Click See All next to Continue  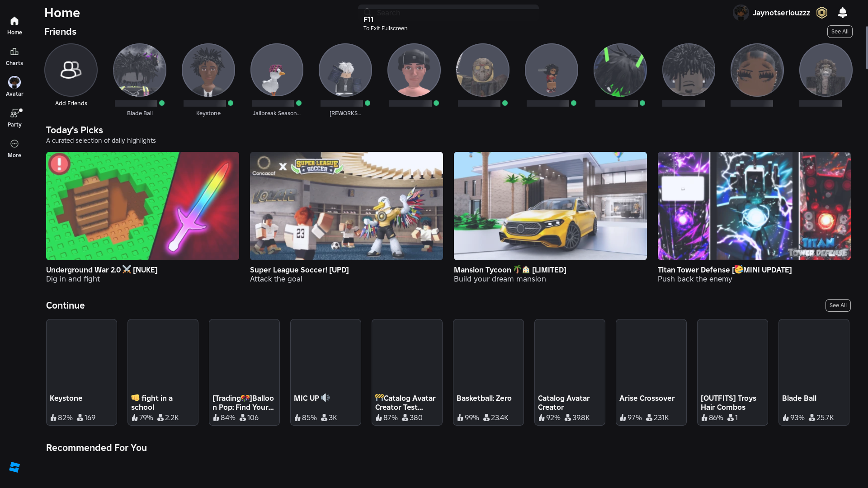(x=838, y=305)
